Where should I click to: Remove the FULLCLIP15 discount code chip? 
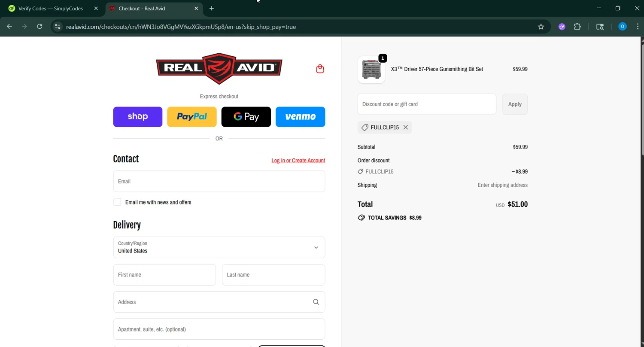click(x=405, y=128)
